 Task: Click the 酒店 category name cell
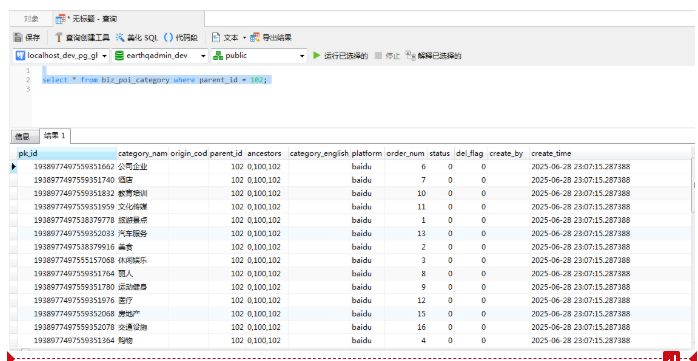click(142, 180)
